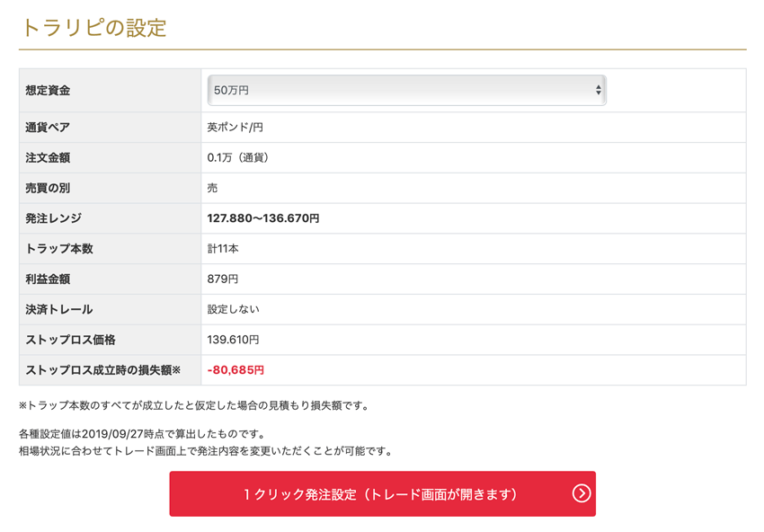Select the 売買の別 label
This screenshot has height=532, width=764.
[x=48, y=189]
